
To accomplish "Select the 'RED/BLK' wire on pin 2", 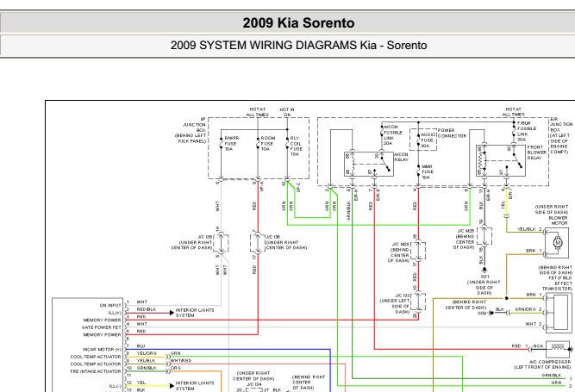I will click(x=147, y=309).
